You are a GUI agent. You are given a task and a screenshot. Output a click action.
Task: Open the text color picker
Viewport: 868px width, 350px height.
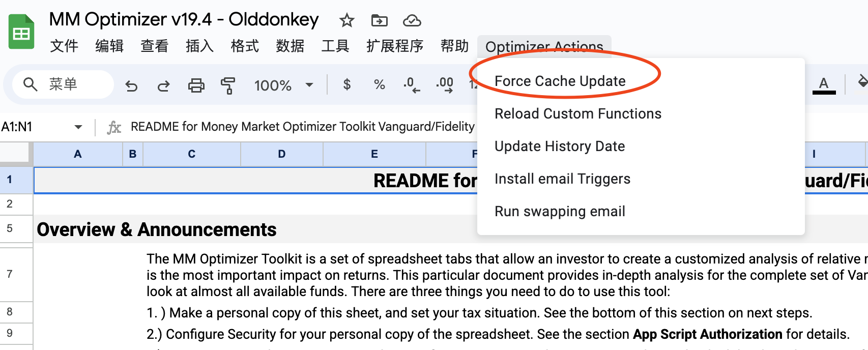(x=824, y=84)
